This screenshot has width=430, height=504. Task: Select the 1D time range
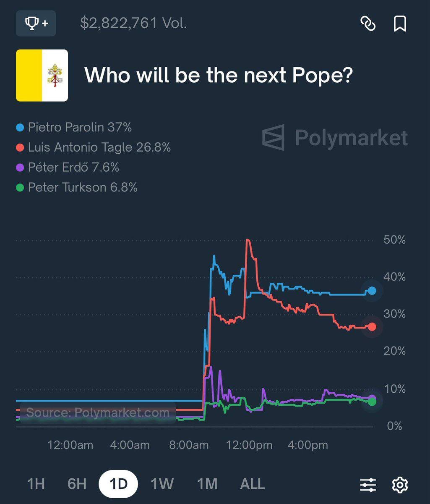(x=118, y=484)
